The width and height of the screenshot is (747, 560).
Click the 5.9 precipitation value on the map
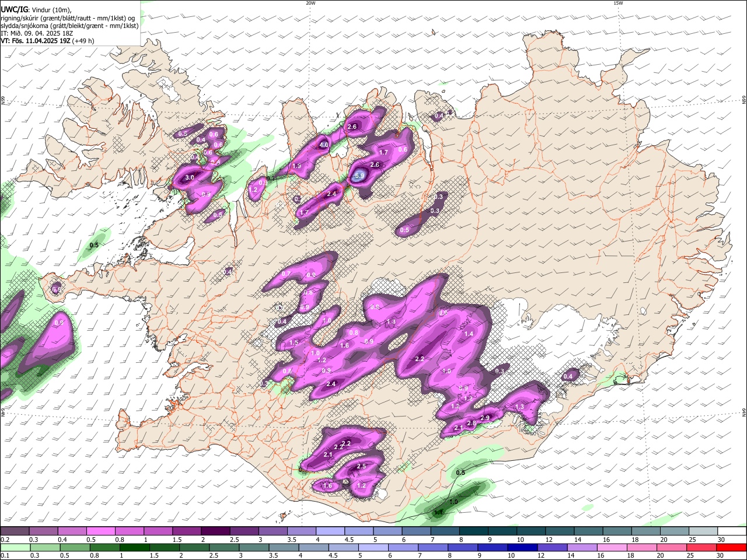point(359,175)
